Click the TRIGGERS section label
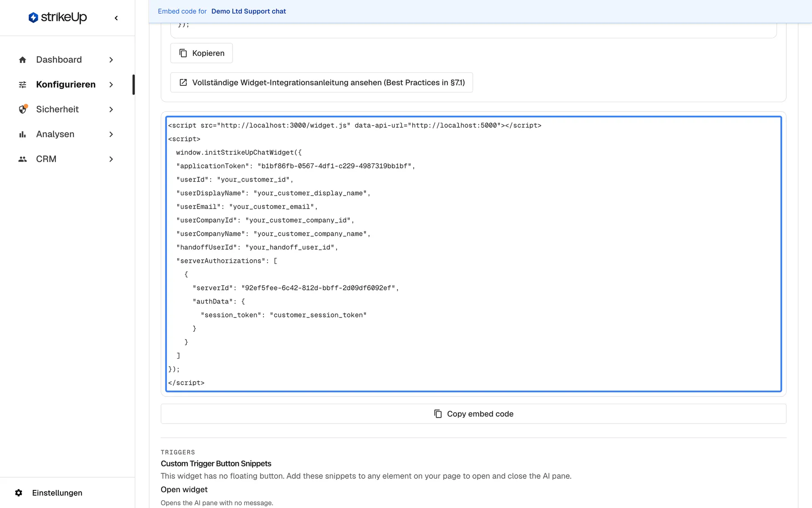Image resolution: width=812 pixels, height=508 pixels. point(178,452)
